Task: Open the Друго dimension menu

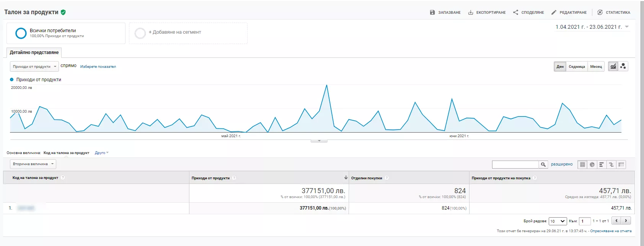Action: click(x=102, y=153)
